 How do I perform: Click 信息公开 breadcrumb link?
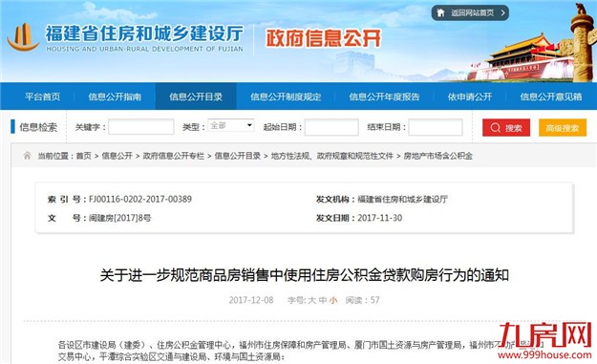tap(117, 156)
